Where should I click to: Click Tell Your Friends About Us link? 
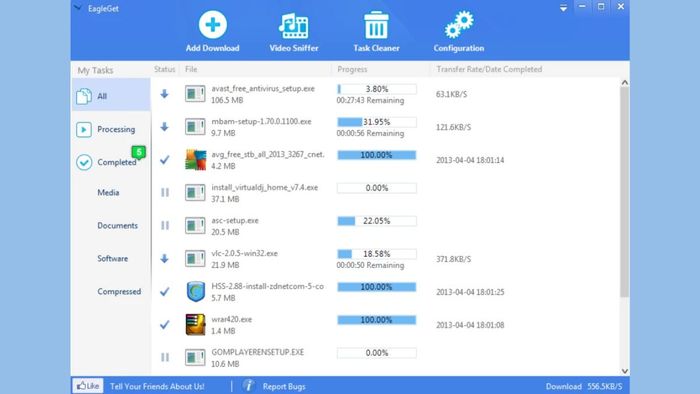click(157, 386)
